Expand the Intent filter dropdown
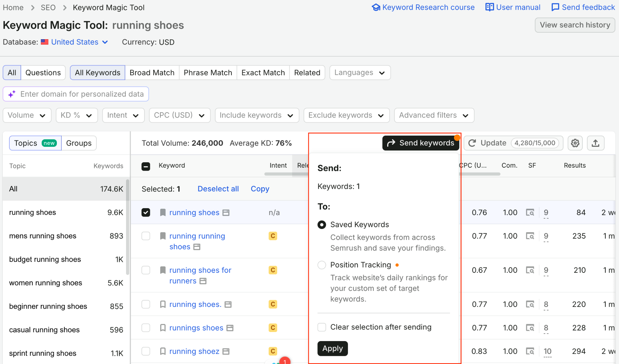 [x=123, y=115]
